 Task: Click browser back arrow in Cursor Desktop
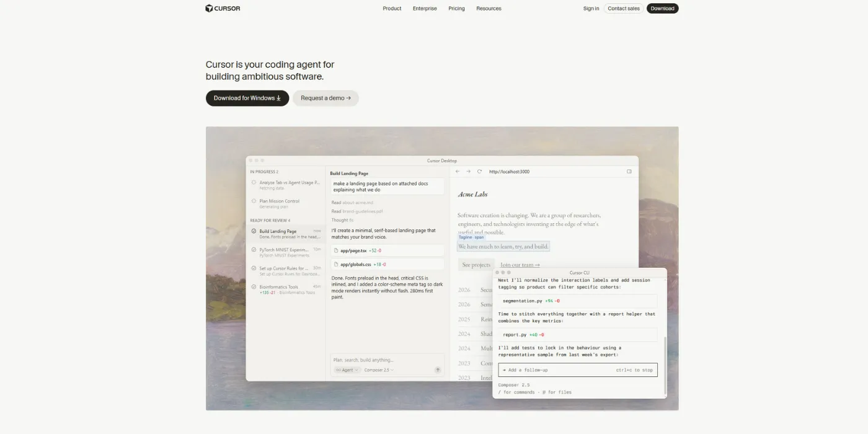click(458, 172)
